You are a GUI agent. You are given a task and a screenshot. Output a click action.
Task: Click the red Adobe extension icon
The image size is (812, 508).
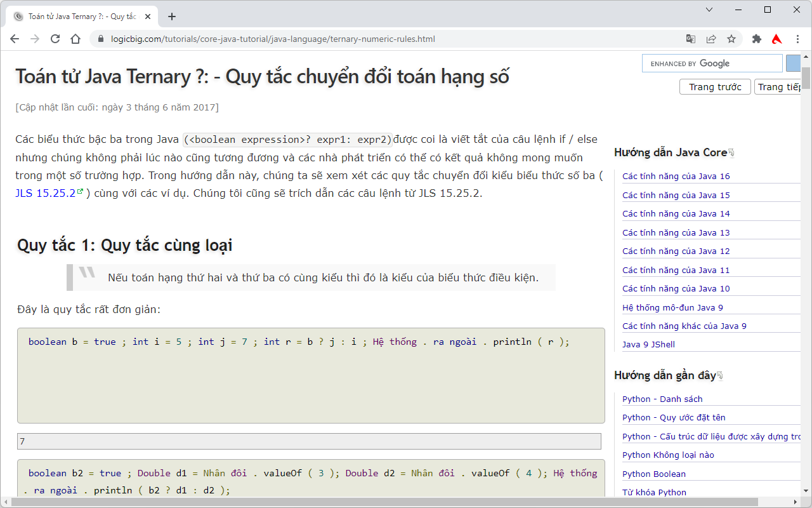[776, 39]
